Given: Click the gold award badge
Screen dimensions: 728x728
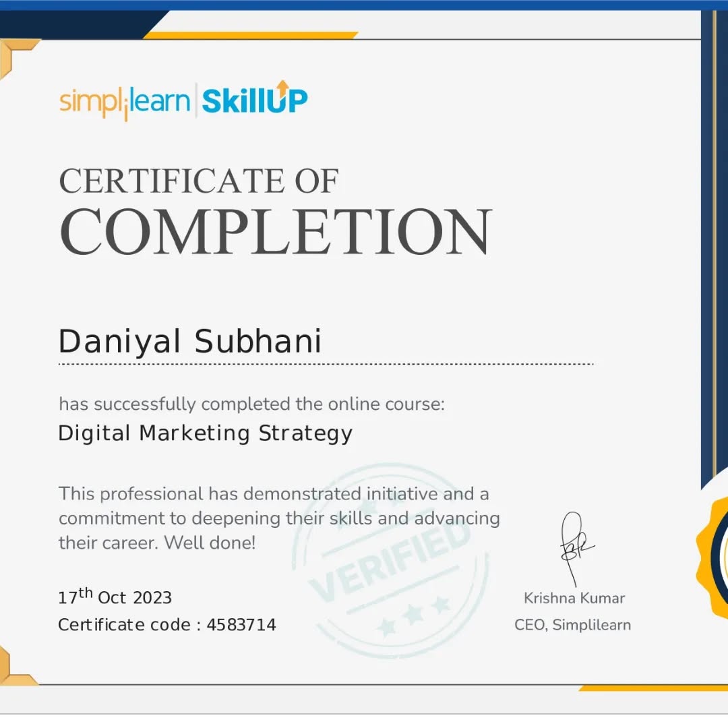Looking at the screenshot, I should [712, 557].
